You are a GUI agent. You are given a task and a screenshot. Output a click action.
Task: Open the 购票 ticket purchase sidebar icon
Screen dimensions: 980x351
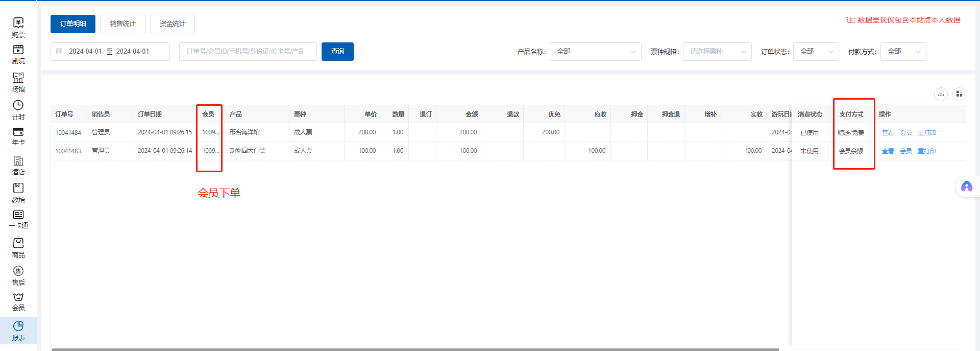tap(18, 28)
